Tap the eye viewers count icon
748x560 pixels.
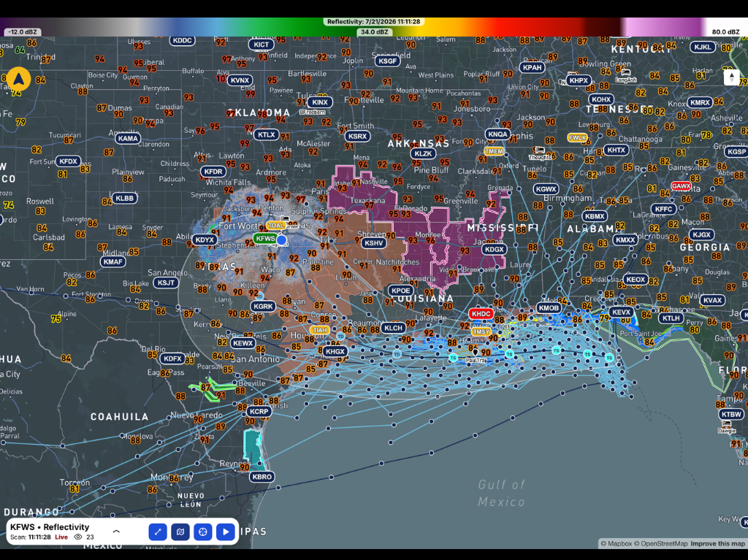(x=78, y=537)
